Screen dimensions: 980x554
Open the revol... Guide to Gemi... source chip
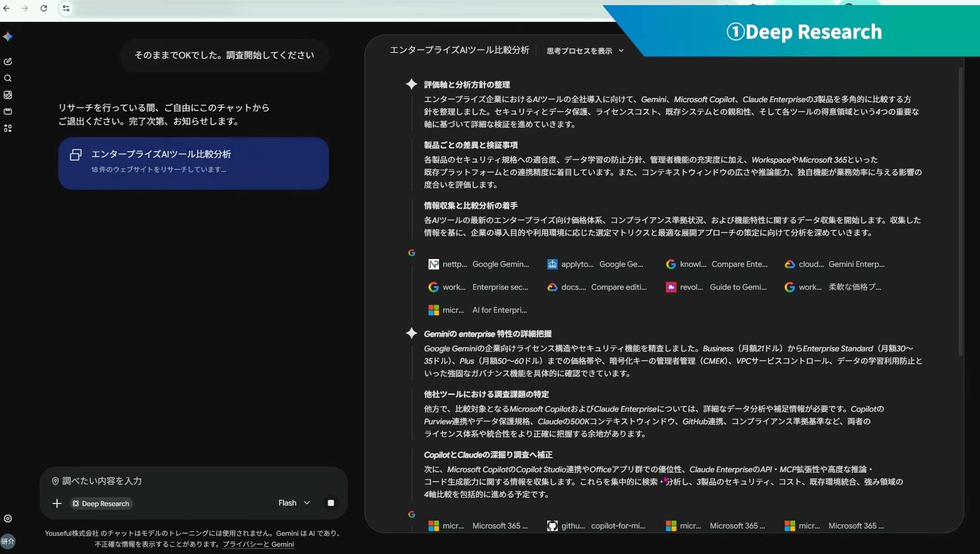(x=716, y=287)
